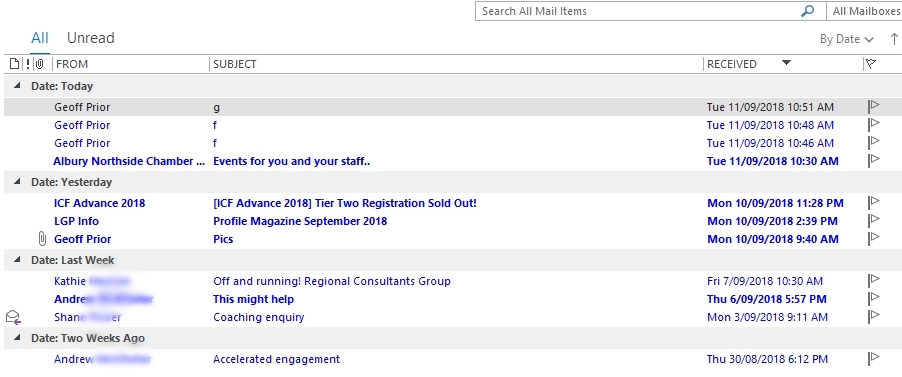
Task: Select the email received at 10:46 AM
Action: tap(770, 143)
